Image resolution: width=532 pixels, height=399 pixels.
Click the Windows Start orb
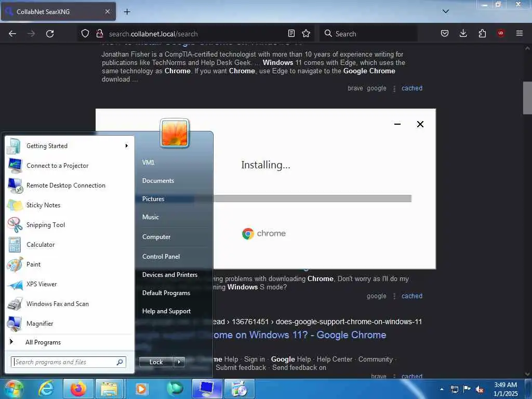point(14,389)
